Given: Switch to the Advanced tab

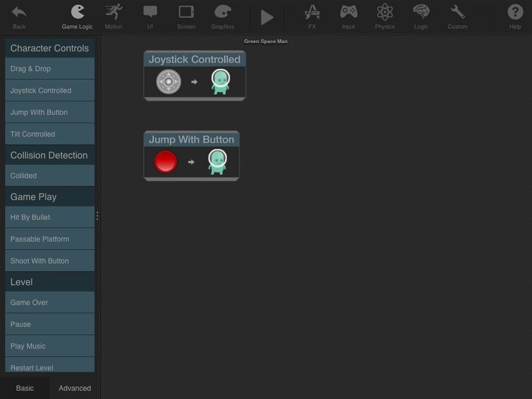Looking at the screenshot, I should [74, 388].
